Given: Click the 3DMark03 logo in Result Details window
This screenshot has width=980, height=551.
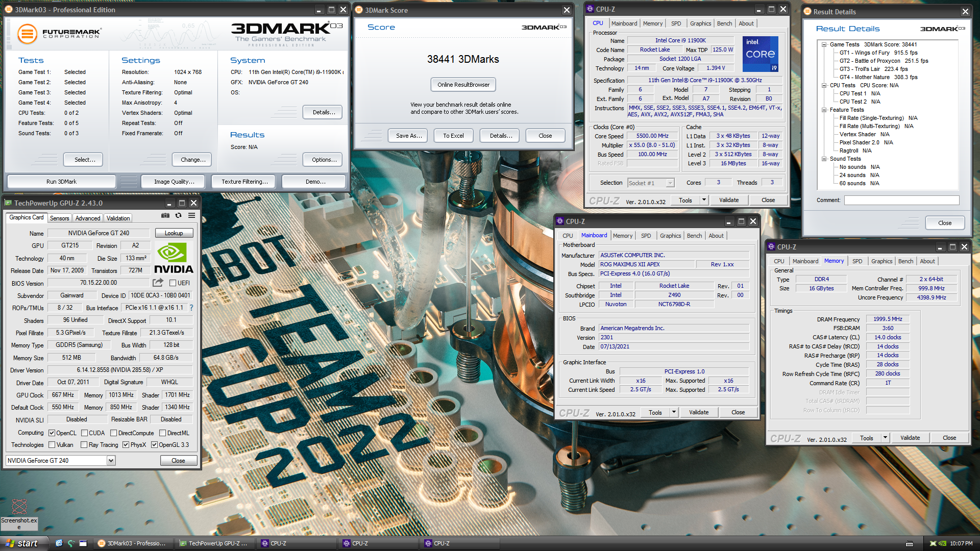Looking at the screenshot, I should (x=942, y=29).
